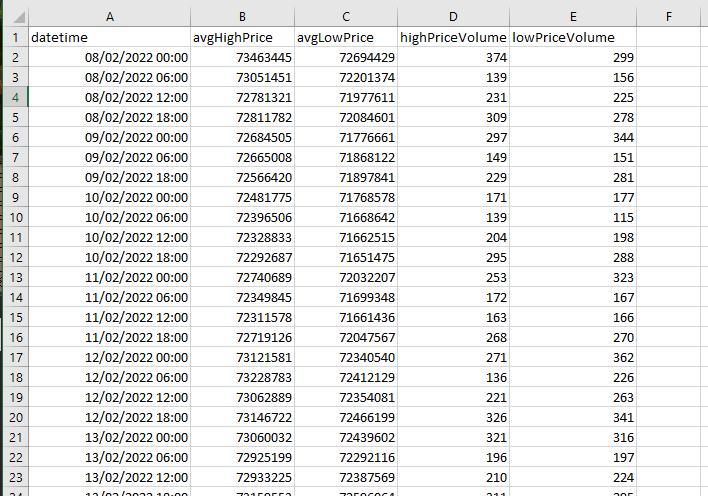The image size is (708, 496).
Task: Select avgLowPrice value 71668642
Action: click(x=346, y=217)
